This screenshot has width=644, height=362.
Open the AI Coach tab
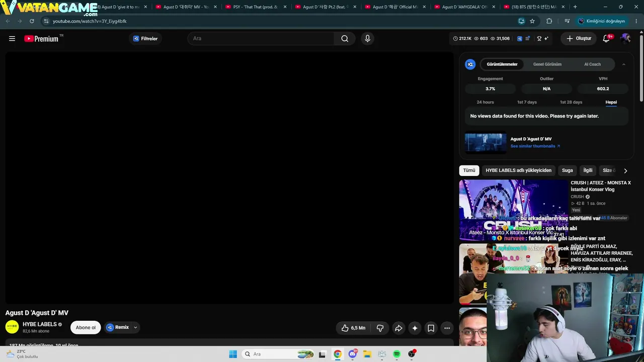point(592,64)
